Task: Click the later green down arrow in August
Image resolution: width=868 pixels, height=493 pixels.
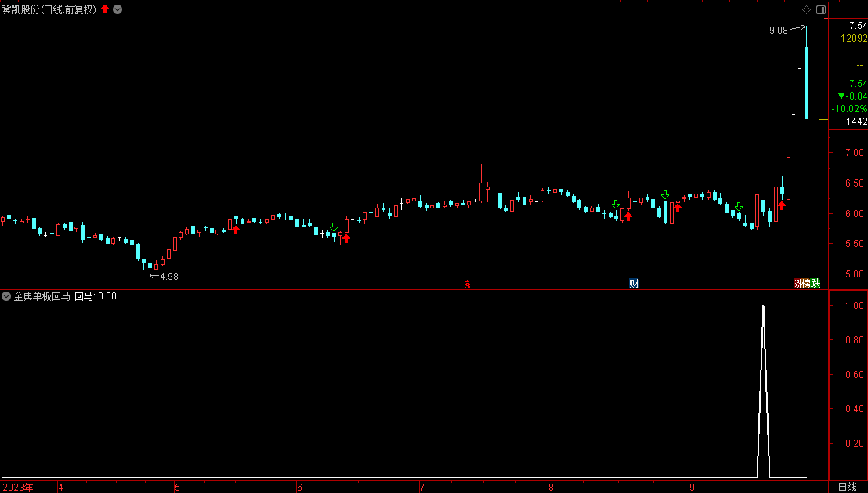Action: point(665,195)
